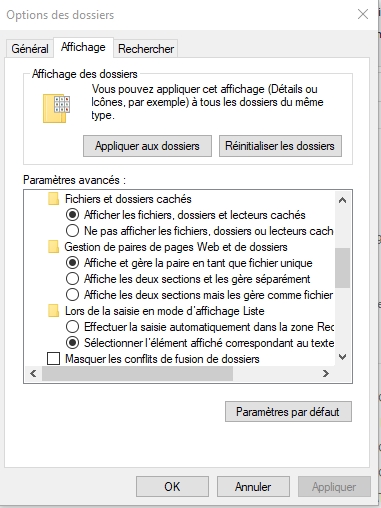This screenshot has height=508, width=381.
Task: Choose Affiche les deux sections et les gère séparément
Action: (x=72, y=279)
